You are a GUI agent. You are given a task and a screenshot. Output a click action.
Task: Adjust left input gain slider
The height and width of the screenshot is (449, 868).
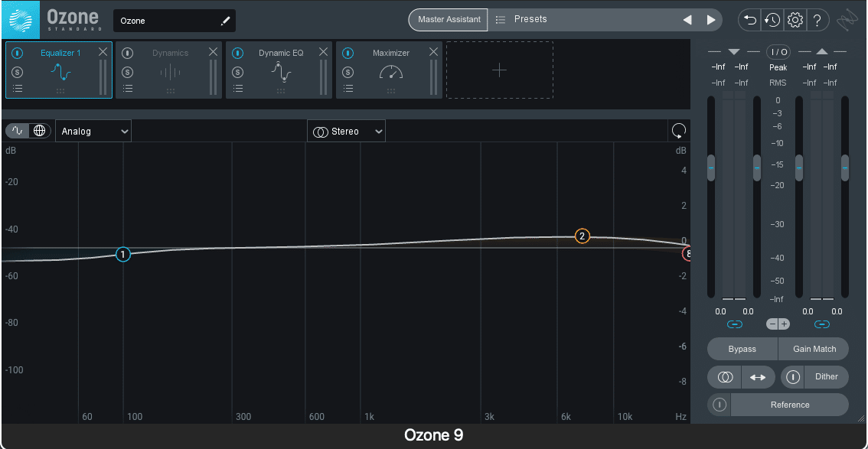click(x=711, y=168)
